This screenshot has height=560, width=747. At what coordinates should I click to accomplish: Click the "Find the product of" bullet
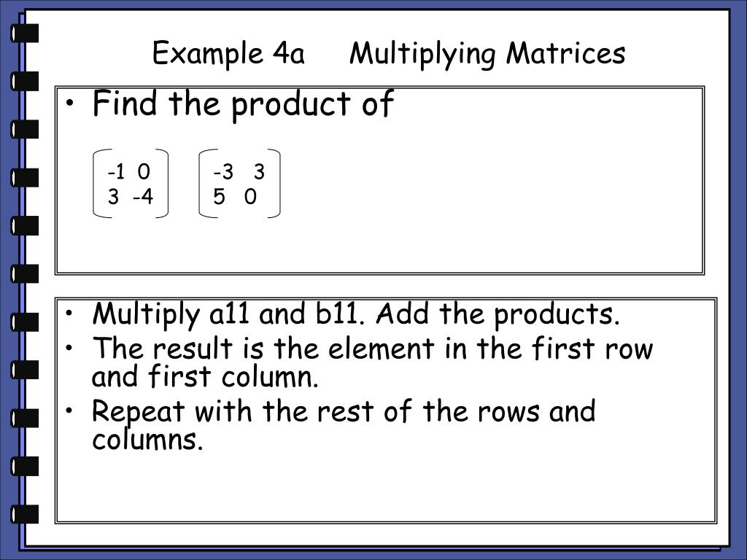point(243,105)
